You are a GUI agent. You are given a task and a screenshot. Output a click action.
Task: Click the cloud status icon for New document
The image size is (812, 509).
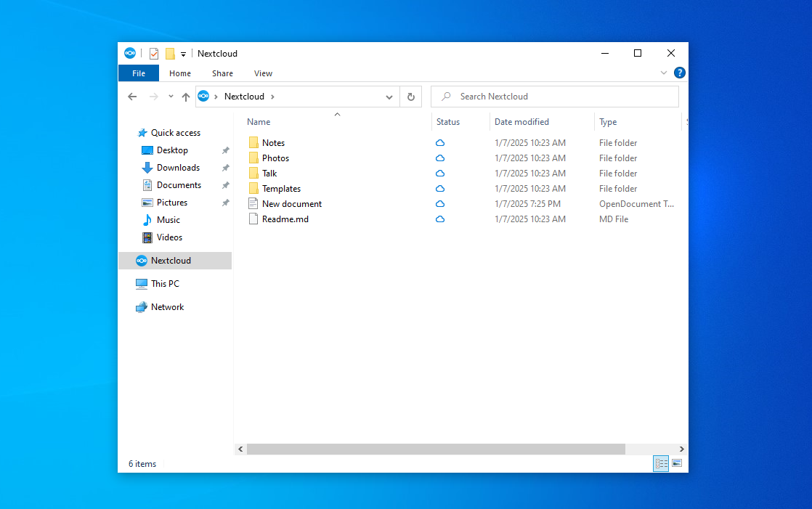coord(440,204)
